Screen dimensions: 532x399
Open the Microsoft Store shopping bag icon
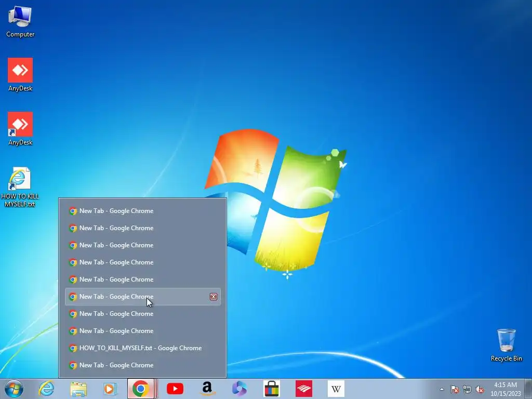pos(271,389)
